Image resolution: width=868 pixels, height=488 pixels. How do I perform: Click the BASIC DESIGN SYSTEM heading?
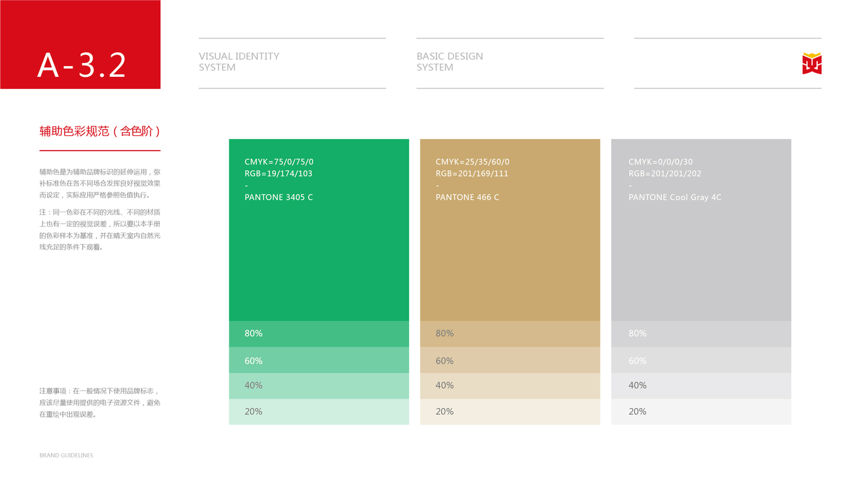(x=450, y=62)
